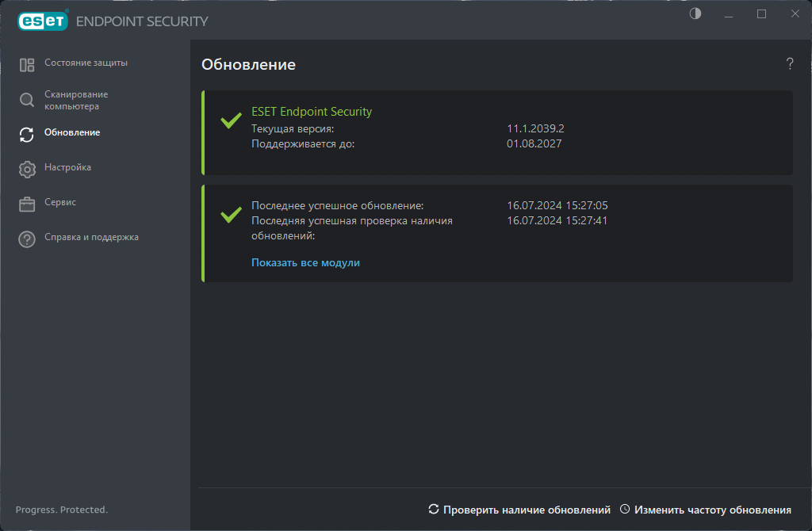
Task: Click the Последняя успешная проверка наличия обновлений label
Action: (352, 227)
